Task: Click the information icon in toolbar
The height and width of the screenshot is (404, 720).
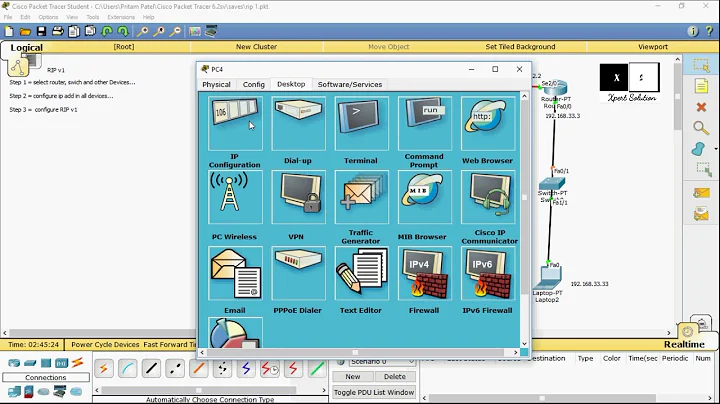Action: pyautogui.click(x=692, y=31)
